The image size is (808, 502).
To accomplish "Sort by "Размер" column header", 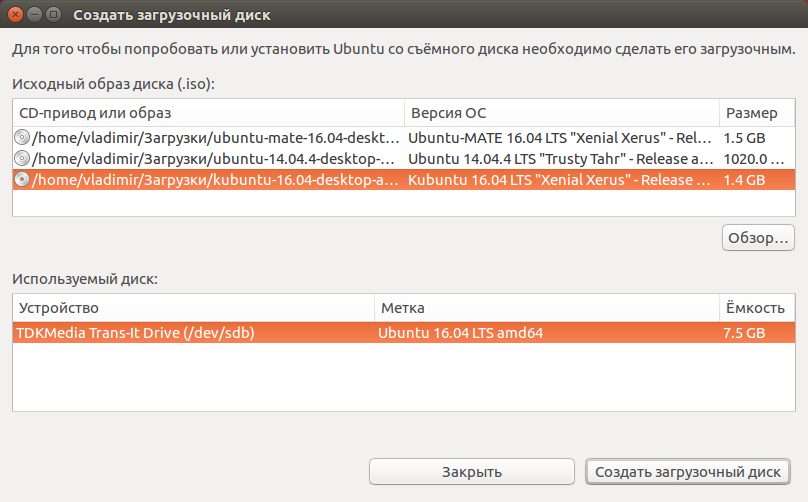I will point(757,113).
